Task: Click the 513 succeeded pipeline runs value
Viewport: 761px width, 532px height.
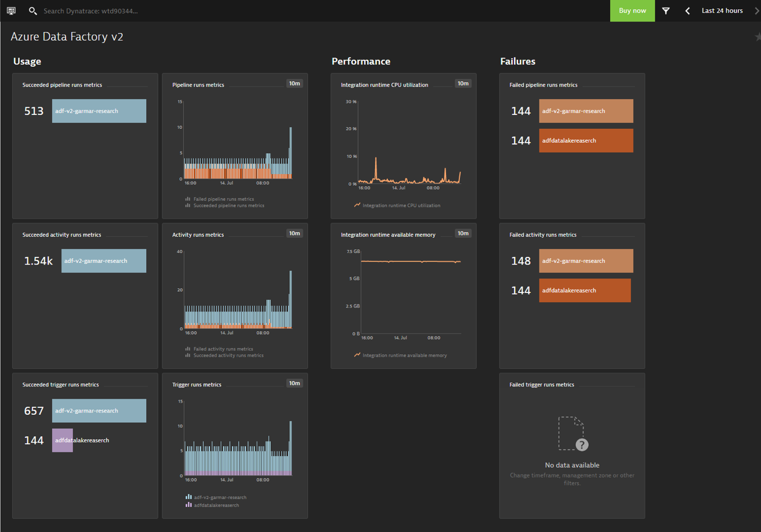Action: click(x=34, y=111)
